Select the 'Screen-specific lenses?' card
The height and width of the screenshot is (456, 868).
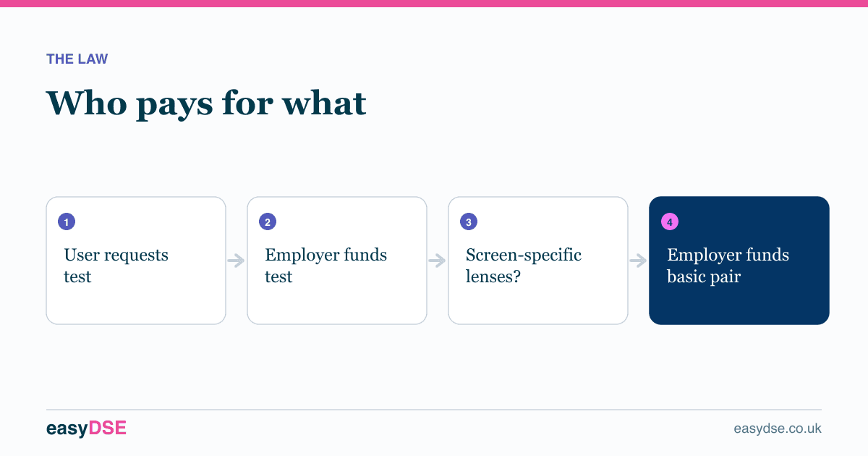tap(538, 261)
